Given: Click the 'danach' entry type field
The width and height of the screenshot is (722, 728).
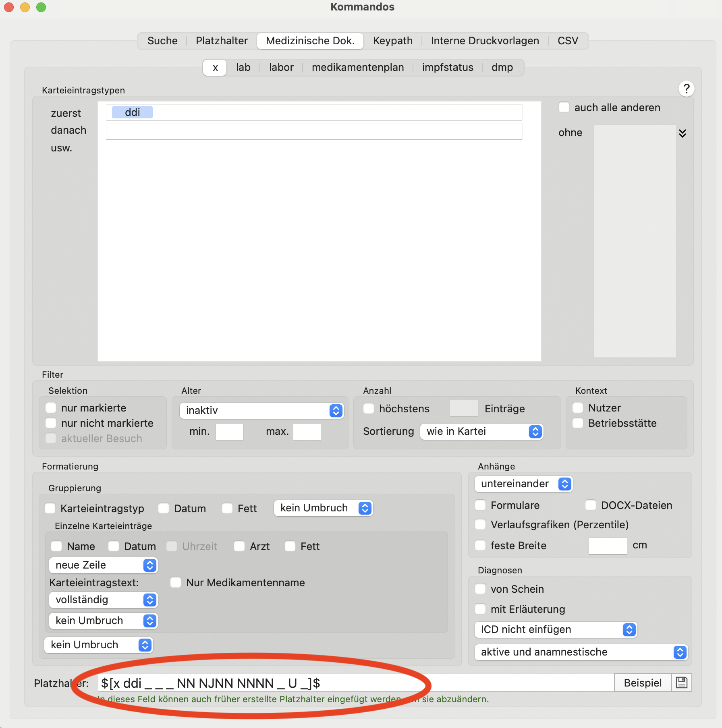Looking at the screenshot, I should tap(314, 131).
